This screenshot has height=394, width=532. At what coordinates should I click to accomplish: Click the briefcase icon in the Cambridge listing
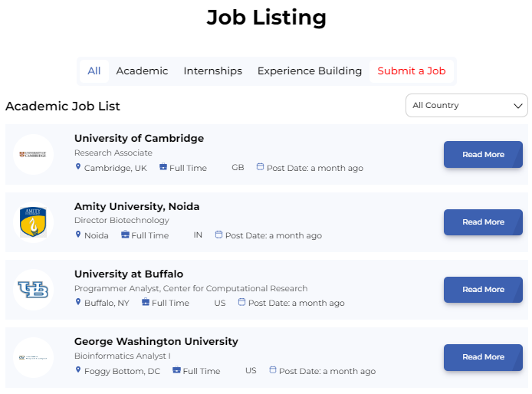[x=163, y=167]
